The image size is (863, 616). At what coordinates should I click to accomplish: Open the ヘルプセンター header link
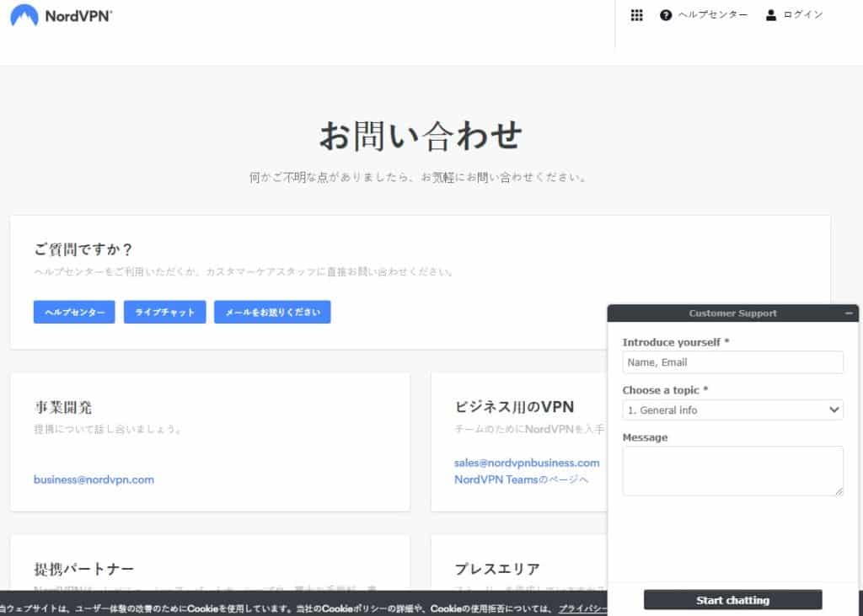pyautogui.click(x=713, y=15)
